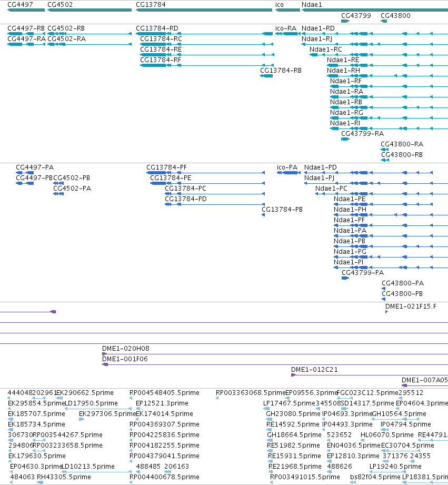
Task: Select protein CG13784-PF
Action: [x=167, y=167]
